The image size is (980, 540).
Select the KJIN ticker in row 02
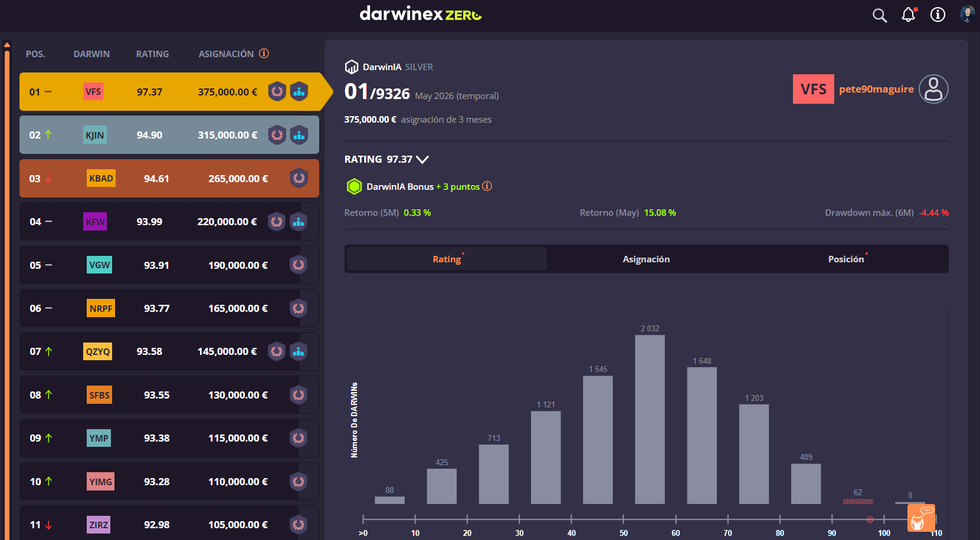[94, 135]
